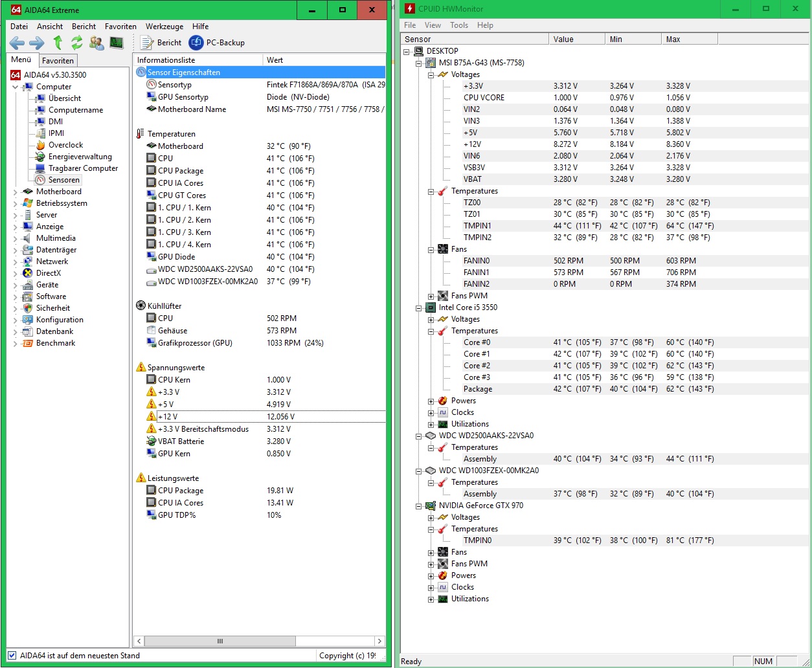Open Datei menu in AIDA64
This screenshot has width=812, height=668.
tap(19, 27)
